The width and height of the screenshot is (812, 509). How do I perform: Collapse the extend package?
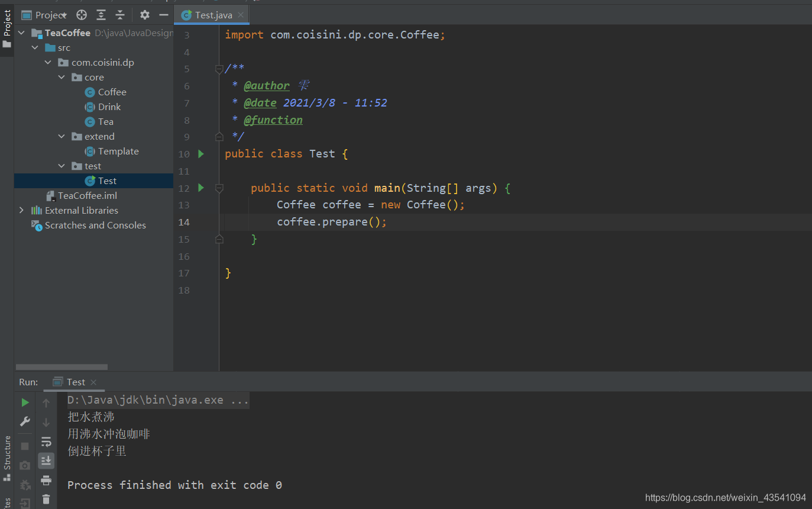pos(62,136)
